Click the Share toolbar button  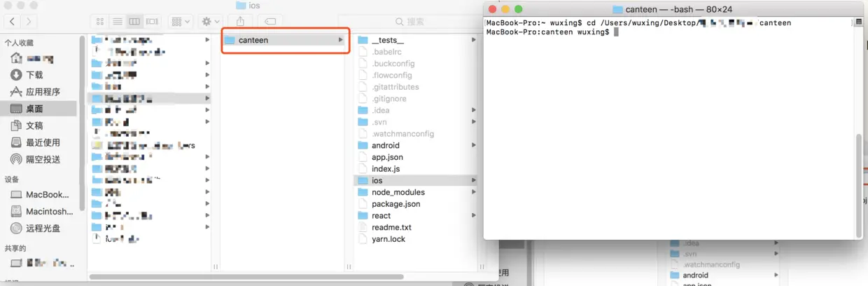[x=240, y=22]
